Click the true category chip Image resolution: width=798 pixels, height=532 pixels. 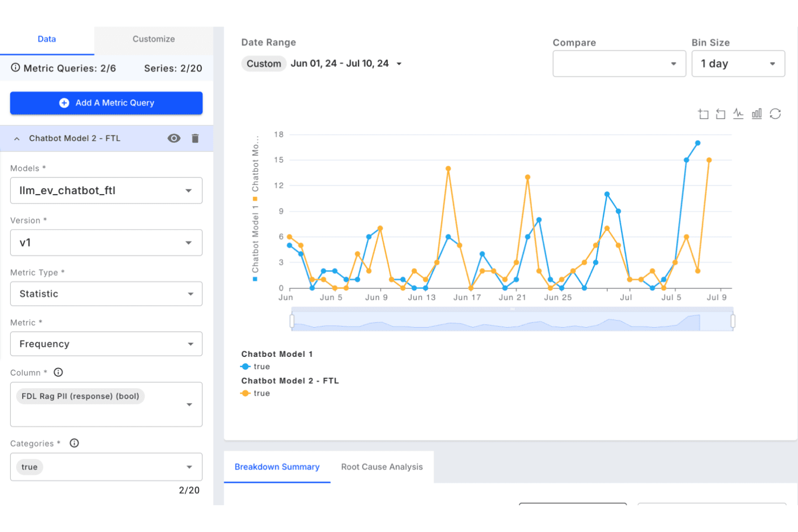(30, 467)
